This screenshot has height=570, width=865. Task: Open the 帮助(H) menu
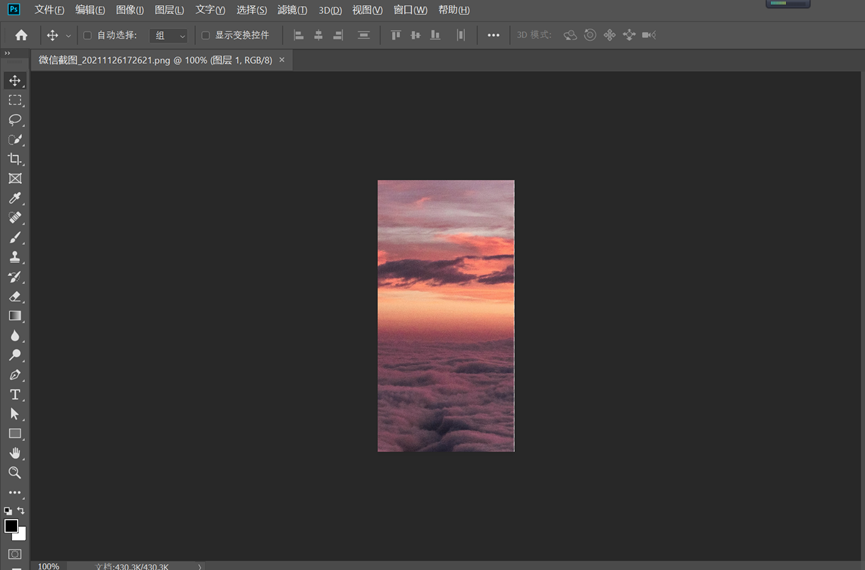tap(454, 10)
